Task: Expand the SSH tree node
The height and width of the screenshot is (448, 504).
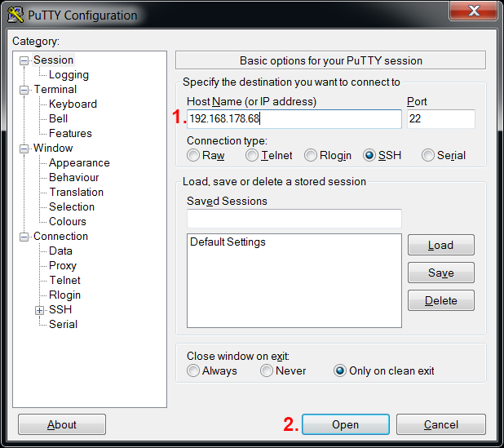Action: [39, 310]
